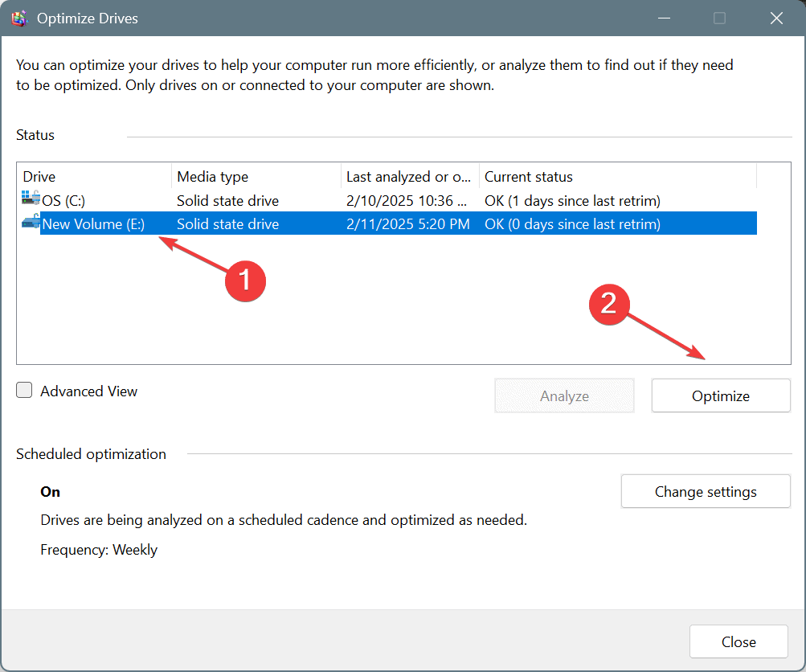The height and width of the screenshot is (672, 806).
Task: Click the New Volume (E:) drive icon
Action: (31, 223)
